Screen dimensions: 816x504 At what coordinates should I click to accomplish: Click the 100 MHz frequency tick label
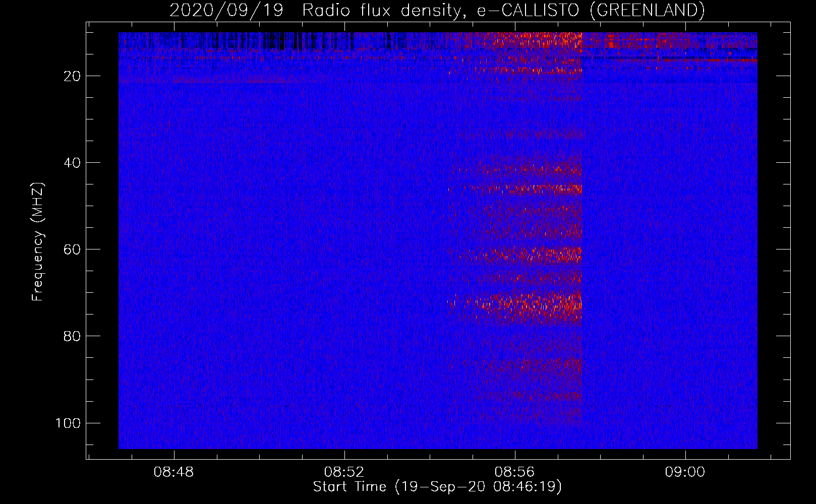[68, 423]
